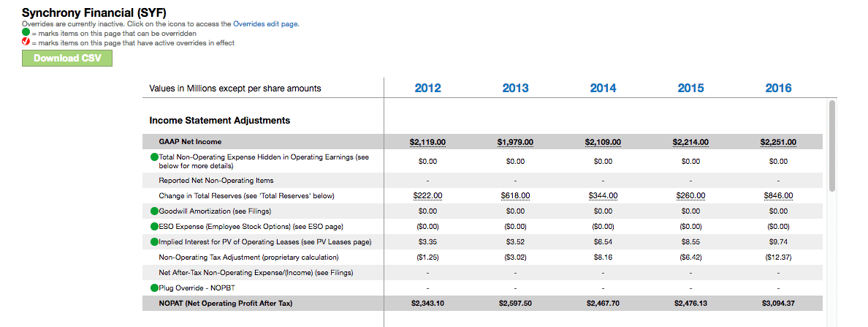Click 2015 Implied Interest value $8.55

click(691, 241)
